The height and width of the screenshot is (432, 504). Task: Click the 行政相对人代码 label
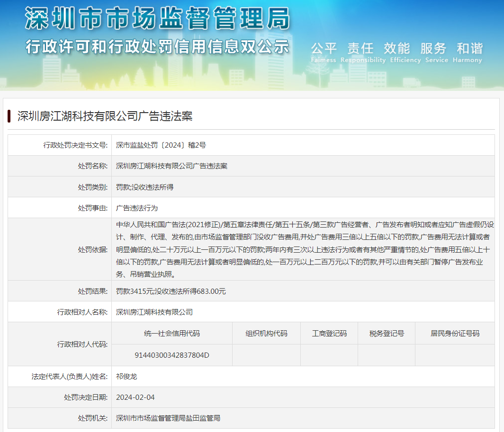(82, 344)
